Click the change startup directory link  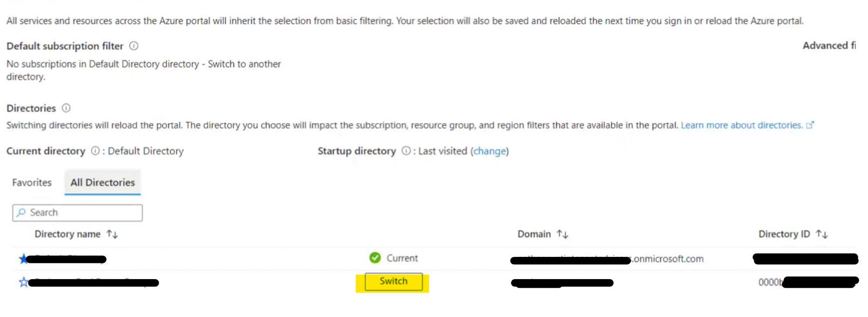tap(490, 151)
